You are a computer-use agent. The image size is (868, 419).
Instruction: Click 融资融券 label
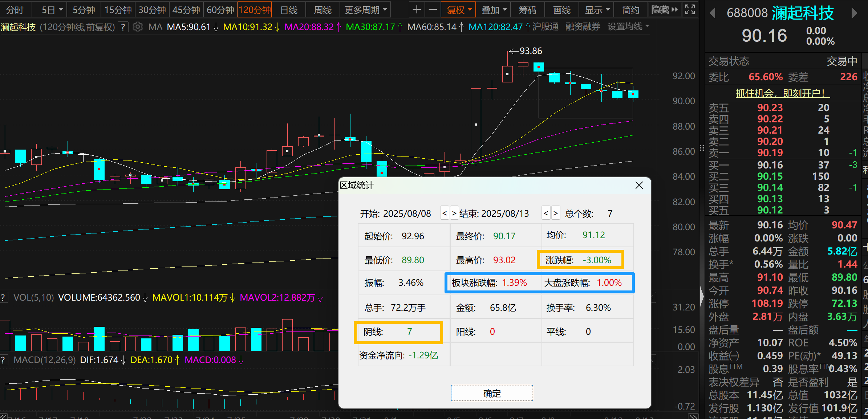tap(583, 27)
